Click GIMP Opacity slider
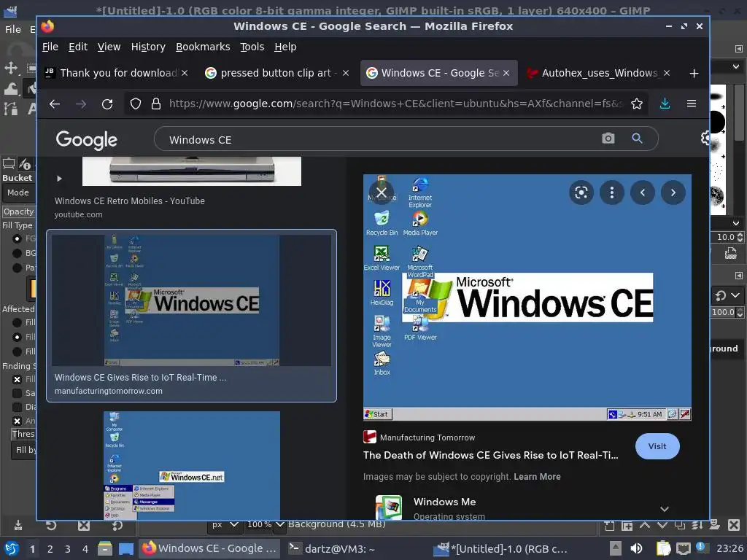The image size is (747, 560). tap(19, 211)
